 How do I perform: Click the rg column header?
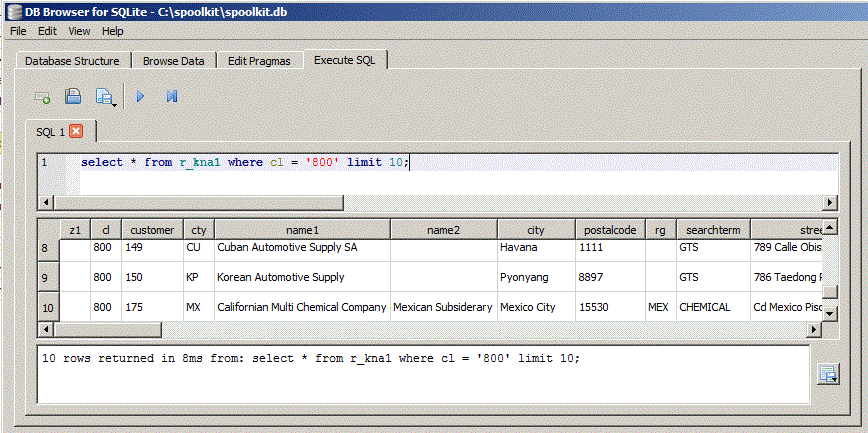pyautogui.click(x=661, y=230)
